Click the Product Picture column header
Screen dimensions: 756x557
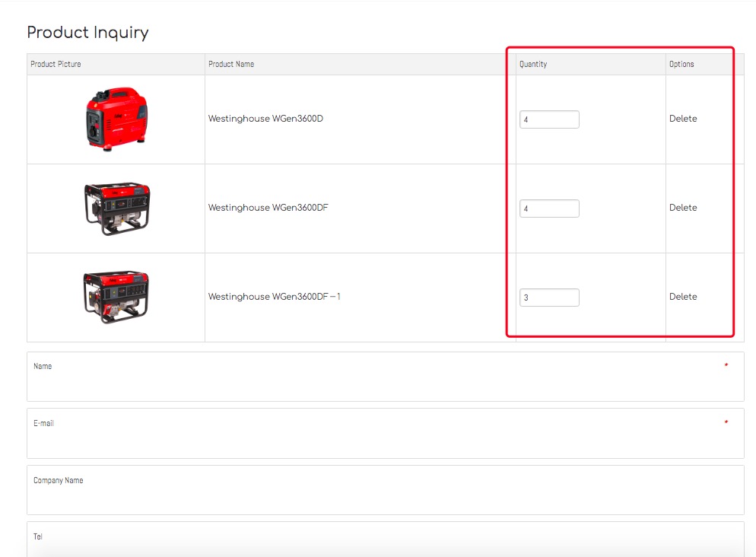click(56, 65)
